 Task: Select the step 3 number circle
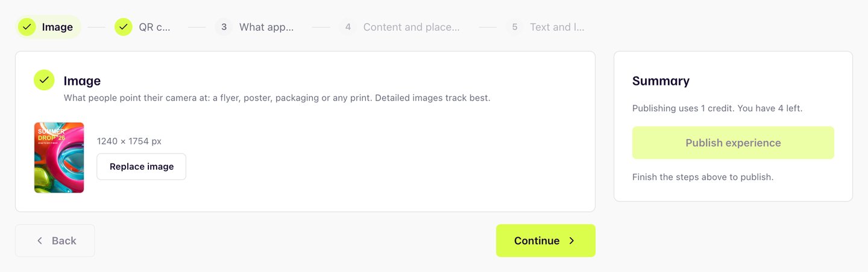click(224, 27)
